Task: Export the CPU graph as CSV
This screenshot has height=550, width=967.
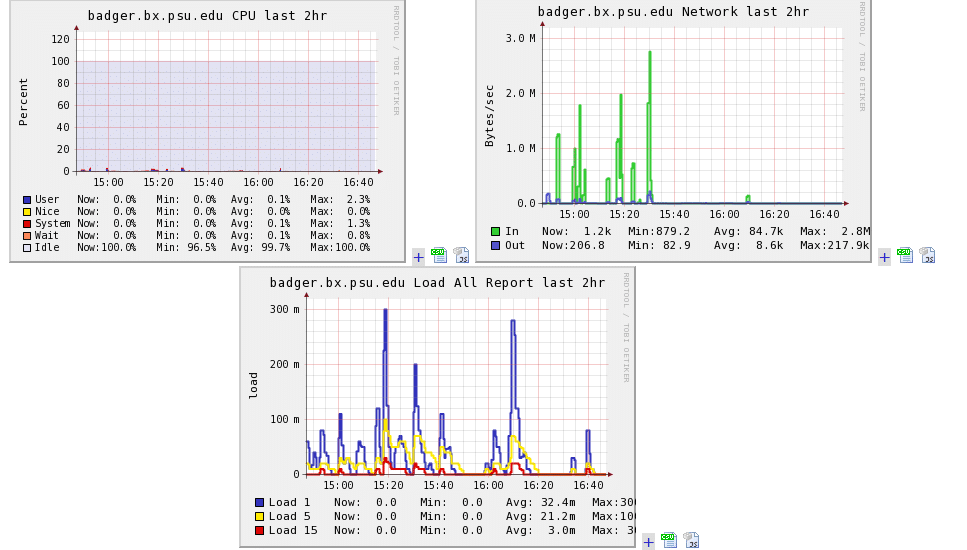Action: click(438, 255)
